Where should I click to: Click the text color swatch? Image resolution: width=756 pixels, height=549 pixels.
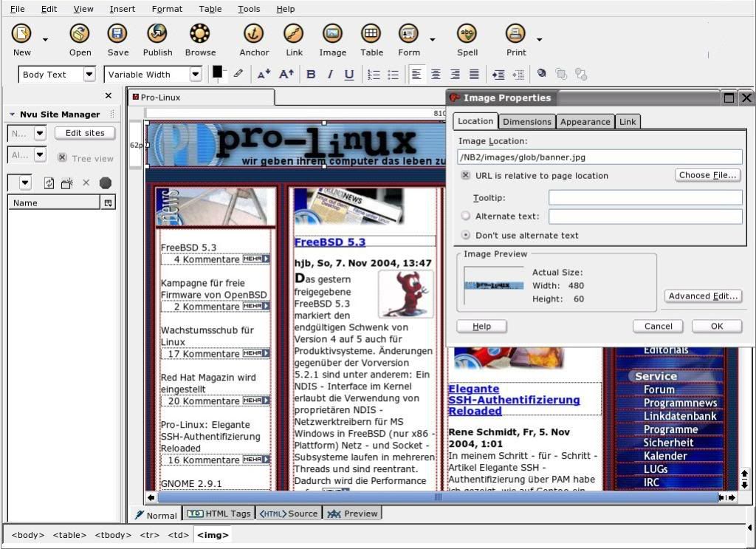[x=218, y=72]
